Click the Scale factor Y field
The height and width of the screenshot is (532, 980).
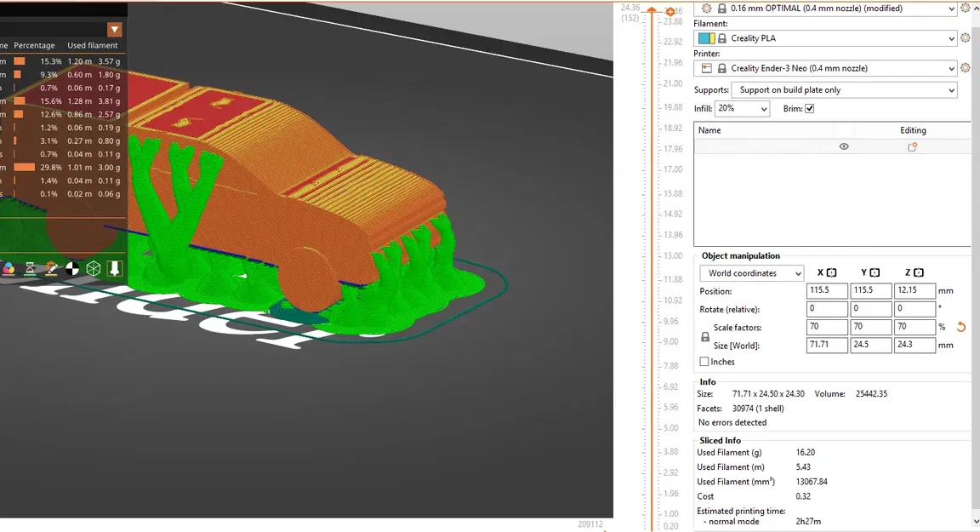pyautogui.click(x=870, y=327)
